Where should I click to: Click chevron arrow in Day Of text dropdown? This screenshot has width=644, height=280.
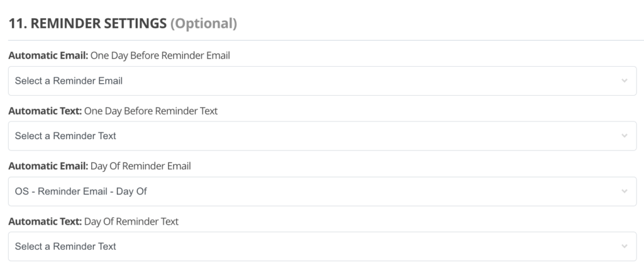[624, 247]
